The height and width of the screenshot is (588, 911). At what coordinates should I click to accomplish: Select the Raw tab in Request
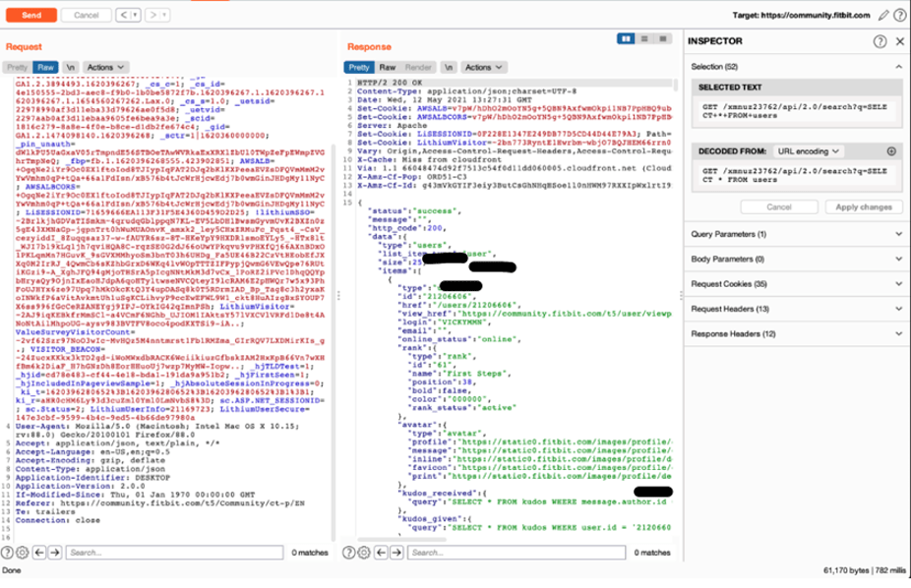[x=46, y=67]
